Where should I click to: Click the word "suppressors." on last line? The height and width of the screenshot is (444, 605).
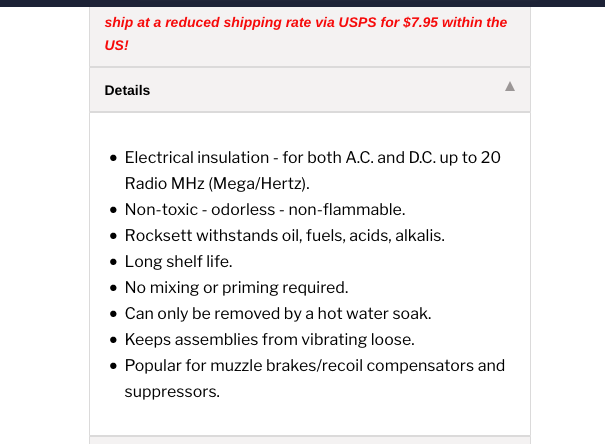point(172,392)
